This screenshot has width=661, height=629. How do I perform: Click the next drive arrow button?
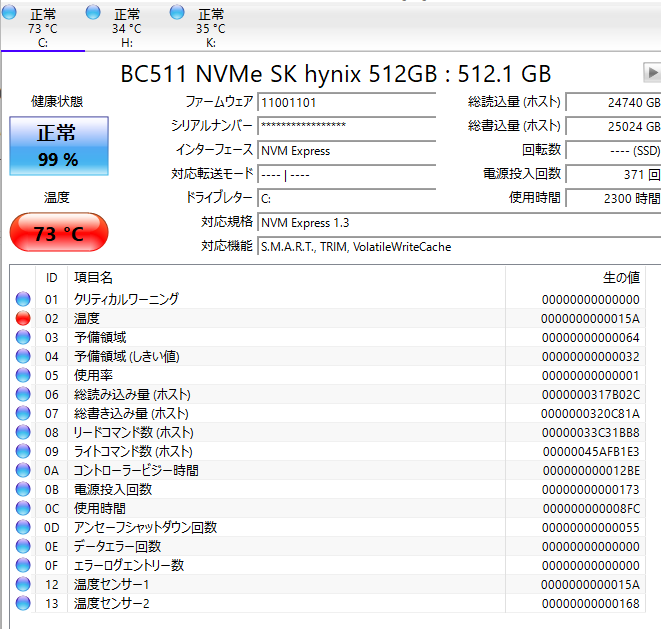point(652,73)
